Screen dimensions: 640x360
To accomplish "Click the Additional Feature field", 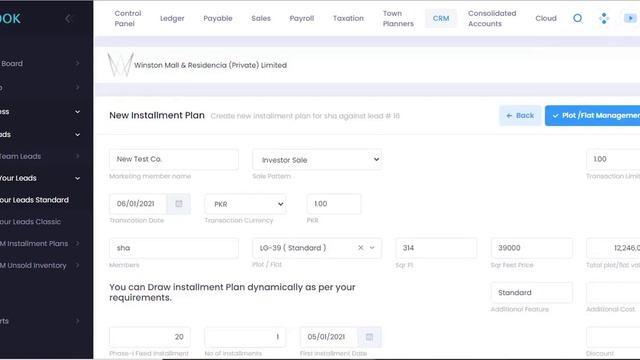I will pyautogui.click(x=532, y=293).
